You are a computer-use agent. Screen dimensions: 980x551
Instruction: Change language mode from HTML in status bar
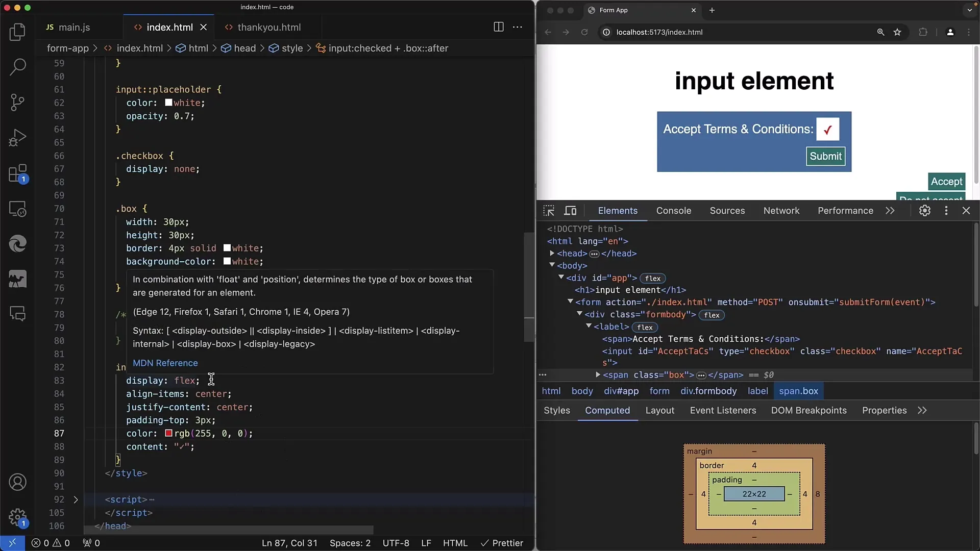pyautogui.click(x=455, y=543)
